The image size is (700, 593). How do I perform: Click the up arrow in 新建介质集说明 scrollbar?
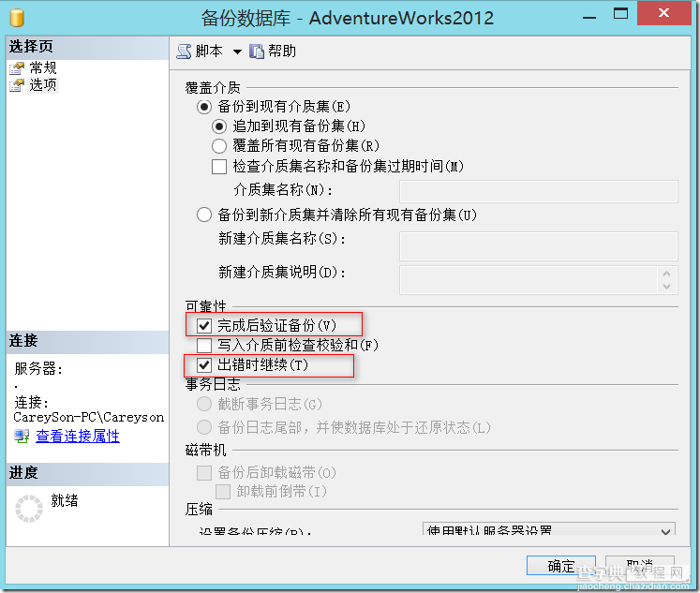pos(667,274)
